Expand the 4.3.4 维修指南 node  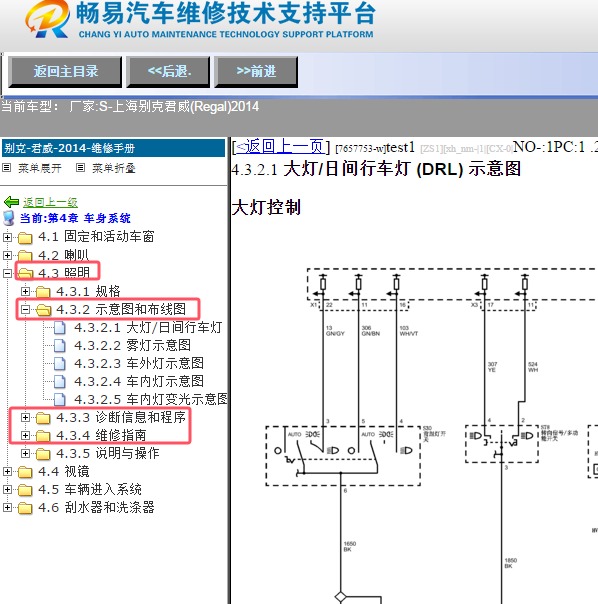25,435
